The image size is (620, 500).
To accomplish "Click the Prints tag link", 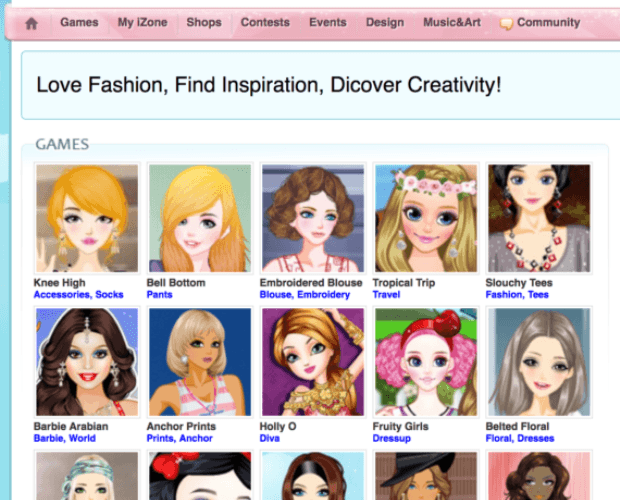I will tap(161, 438).
